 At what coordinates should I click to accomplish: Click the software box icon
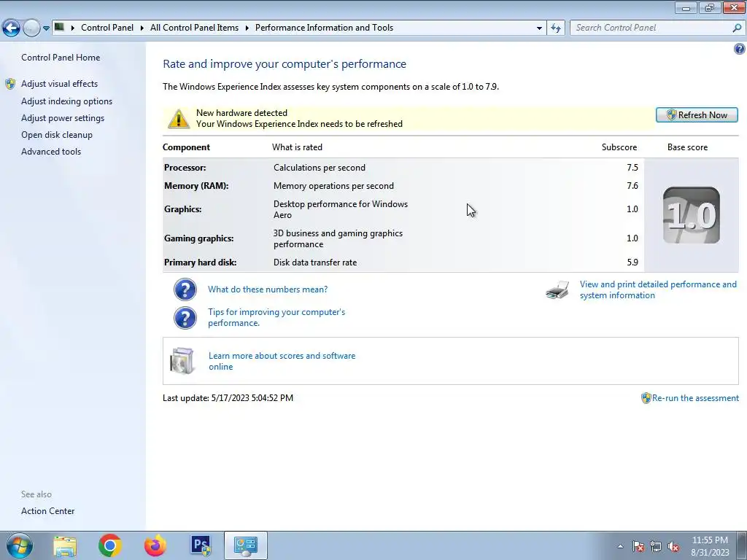[182, 361]
